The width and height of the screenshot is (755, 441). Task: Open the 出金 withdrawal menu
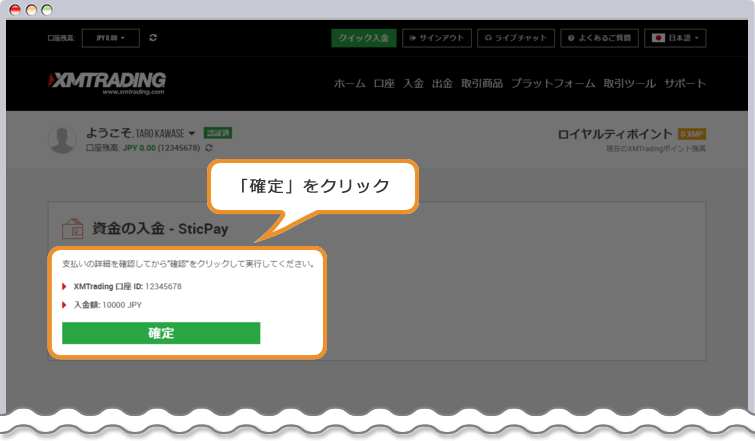442,83
